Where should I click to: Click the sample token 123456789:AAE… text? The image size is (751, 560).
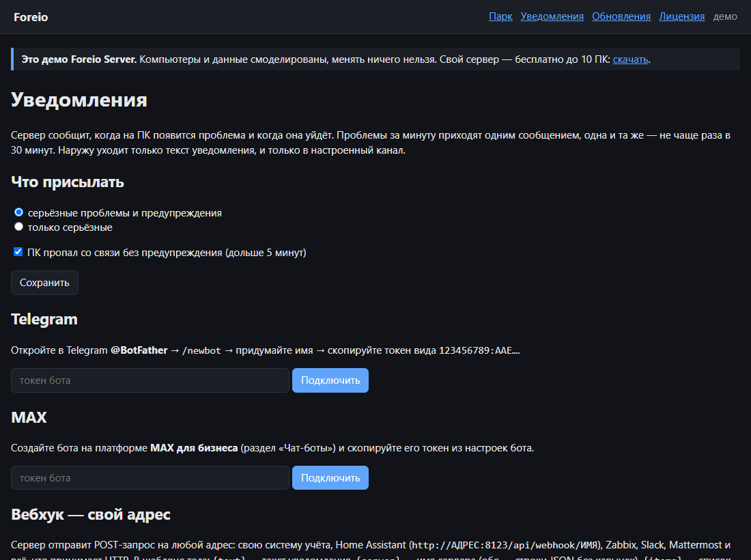pyautogui.click(x=479, y=350)
